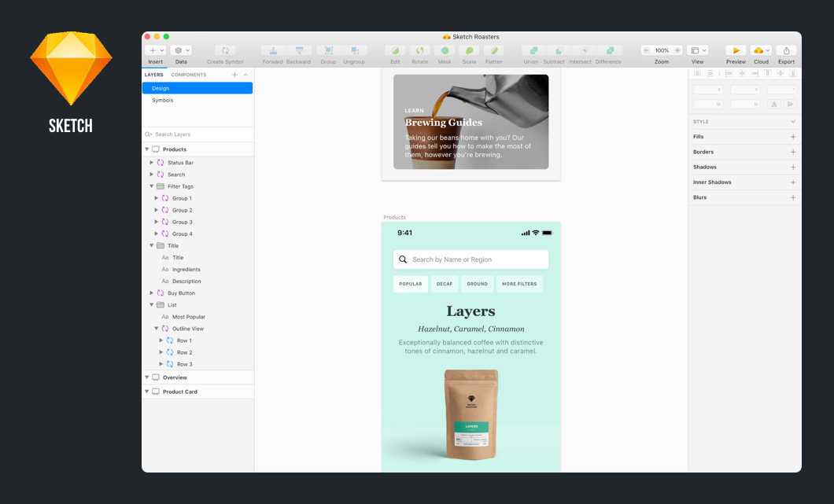Add a new Shadow style
The height and width of the screenshot is (504, 834).
[x=793, y=167]
